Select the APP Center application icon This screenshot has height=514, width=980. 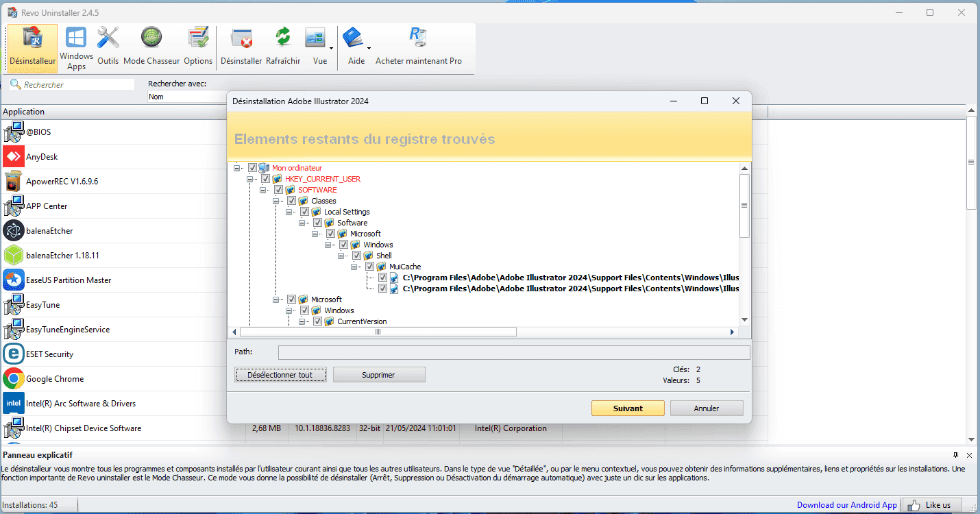click(14, 206)
